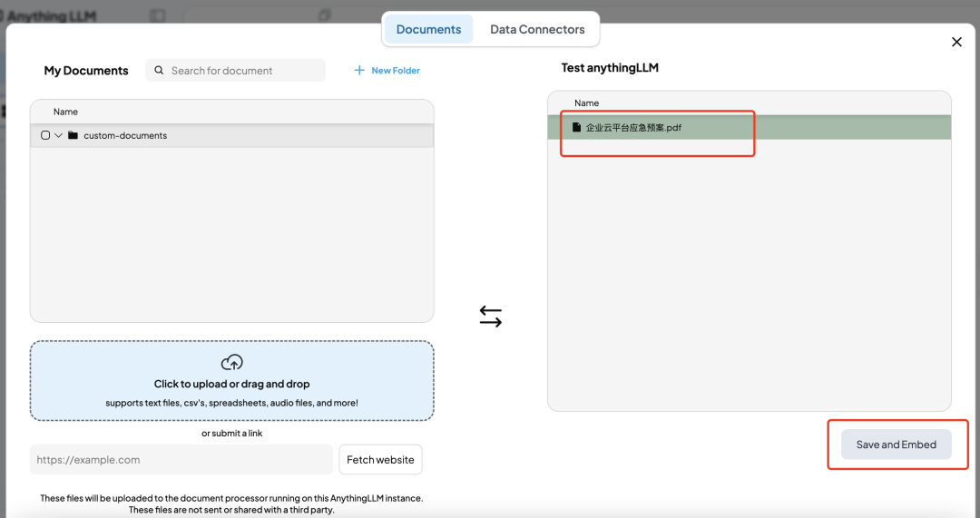
Task: Close the document manager with the X
Action: pyautogui.click(x=956, y=42)
